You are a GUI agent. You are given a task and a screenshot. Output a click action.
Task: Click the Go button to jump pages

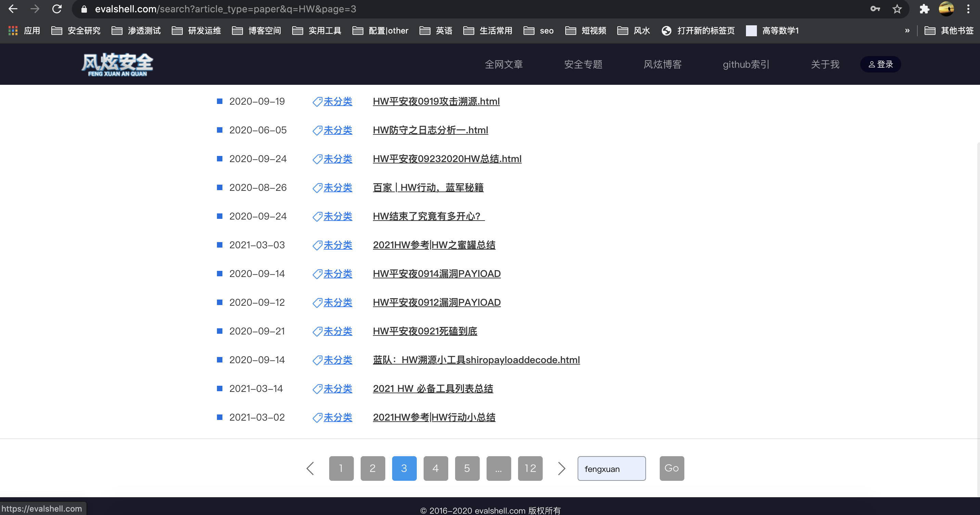point(671,468)
